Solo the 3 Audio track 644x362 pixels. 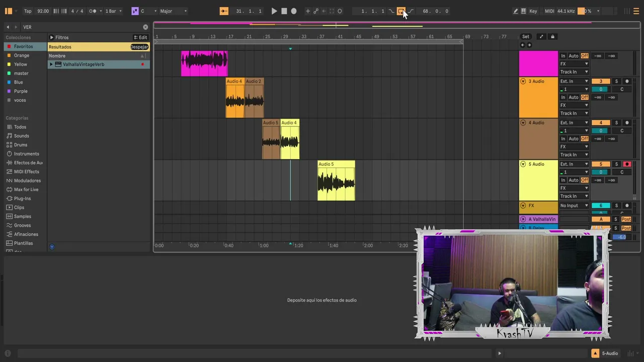pos(616,81)
